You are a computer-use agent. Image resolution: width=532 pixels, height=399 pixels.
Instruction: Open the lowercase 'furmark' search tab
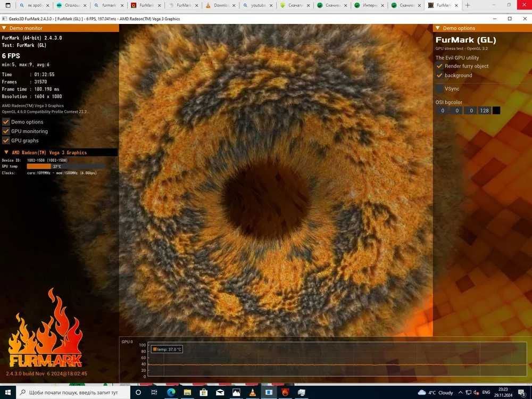(x=108, y=5)
